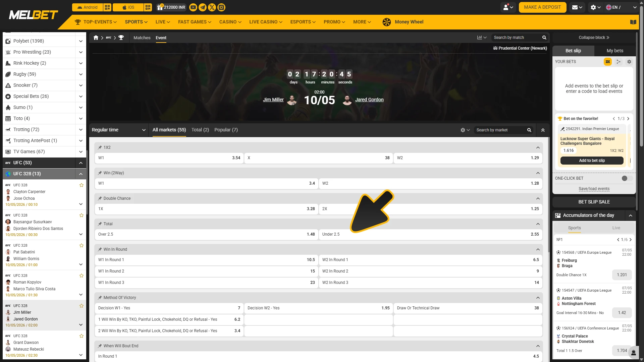Open the ESPORTS menu

point(303,22)
